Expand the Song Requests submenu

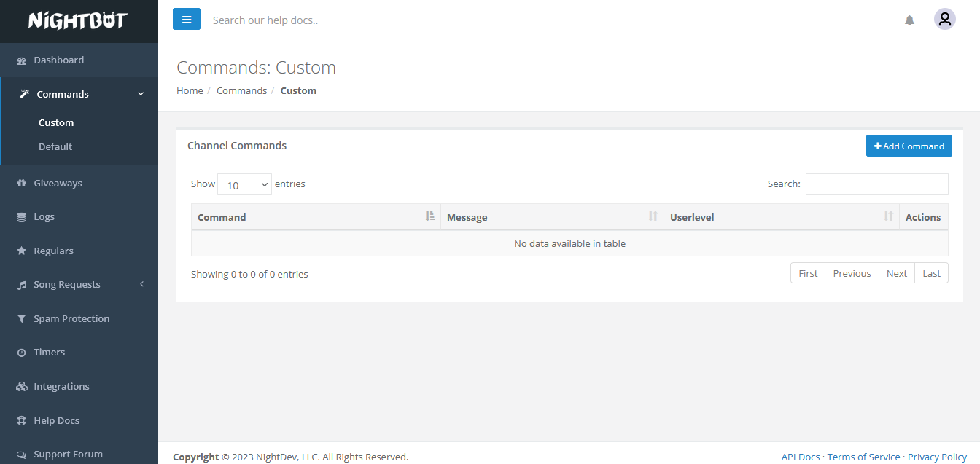(141, 284)
